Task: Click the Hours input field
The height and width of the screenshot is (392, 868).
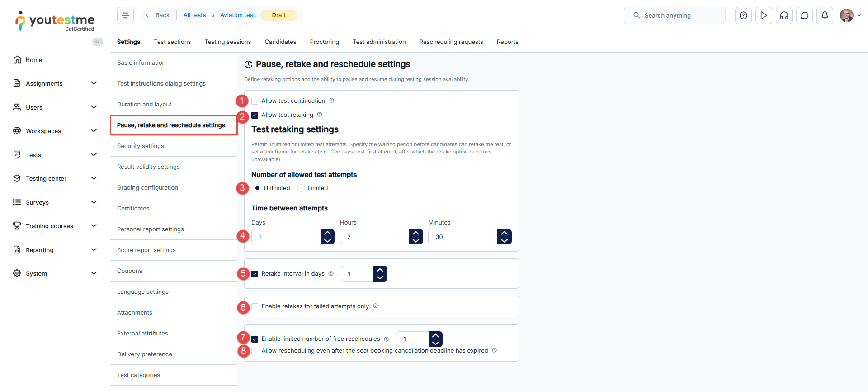Action: click(374, 237)
